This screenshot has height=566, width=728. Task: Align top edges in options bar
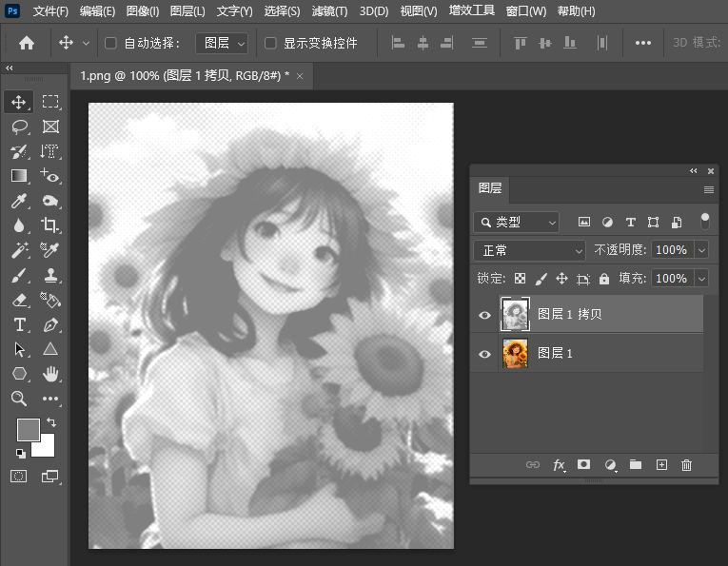point(520,43)
